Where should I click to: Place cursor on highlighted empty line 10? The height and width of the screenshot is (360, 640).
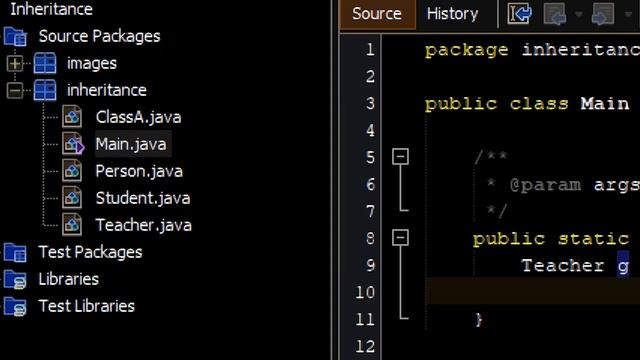click(x=532, y=291)
